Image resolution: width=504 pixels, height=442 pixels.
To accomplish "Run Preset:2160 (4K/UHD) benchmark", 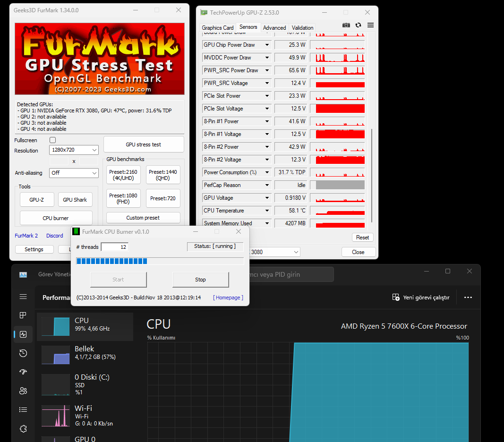I will point(123,175).
